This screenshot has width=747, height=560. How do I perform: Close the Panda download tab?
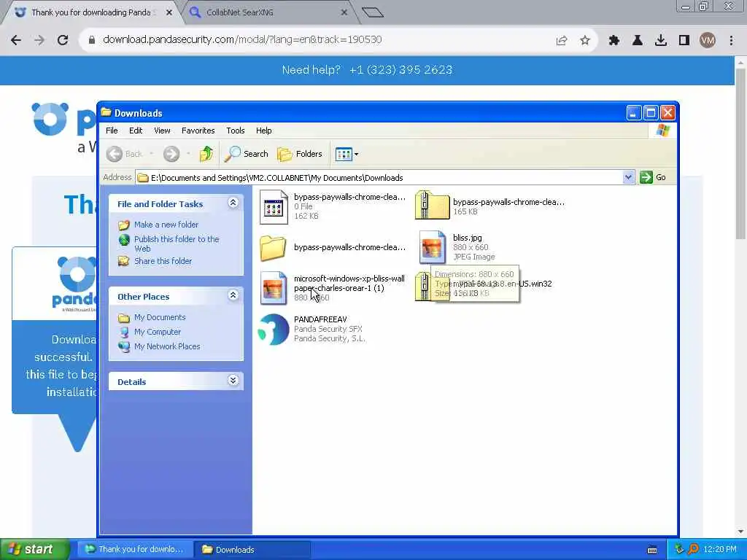[169, 13]
